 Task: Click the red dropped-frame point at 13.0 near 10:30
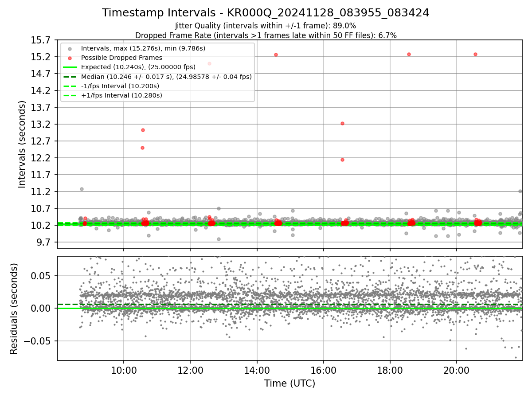coord(143,130)
